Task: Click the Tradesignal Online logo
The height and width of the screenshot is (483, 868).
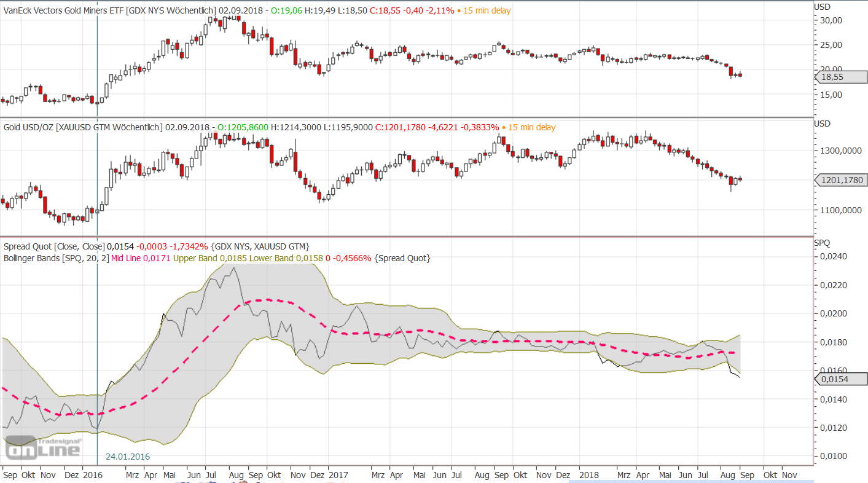Action: tap(43, 449)
